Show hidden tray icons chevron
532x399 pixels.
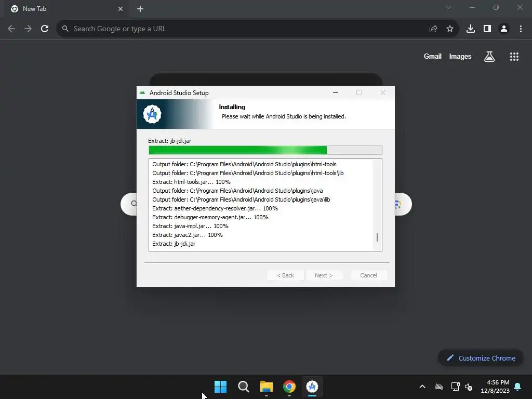tap(422, 387)
